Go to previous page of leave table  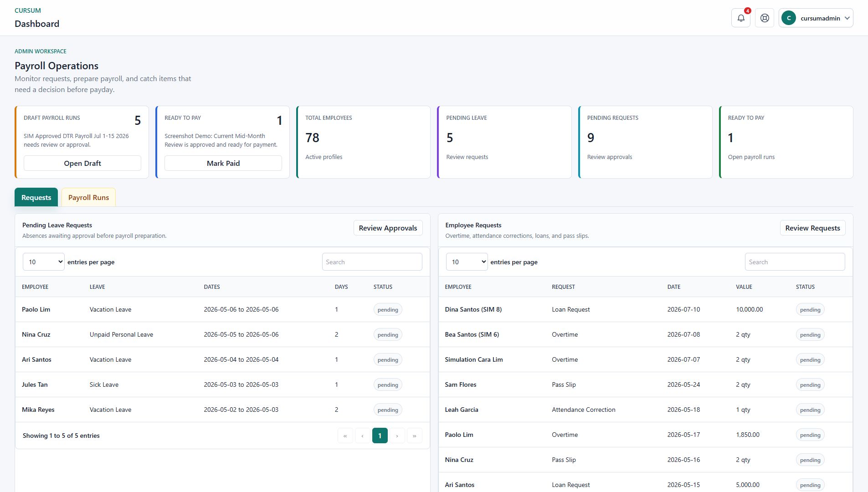[x=363, y=436]
